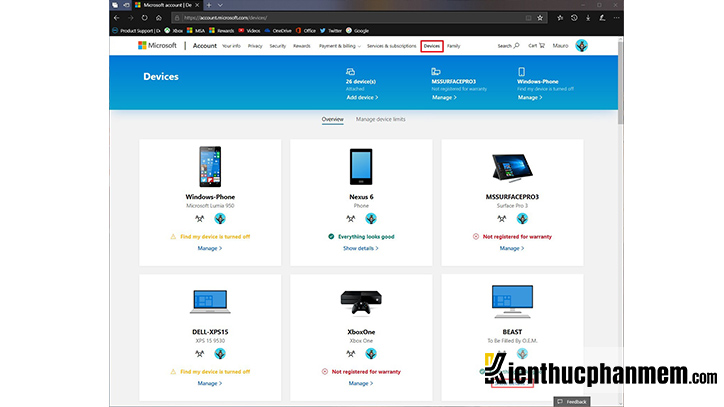Click user avatar on the Nexus 6 card
Screen dimensions: 724x407
[371, 219]
